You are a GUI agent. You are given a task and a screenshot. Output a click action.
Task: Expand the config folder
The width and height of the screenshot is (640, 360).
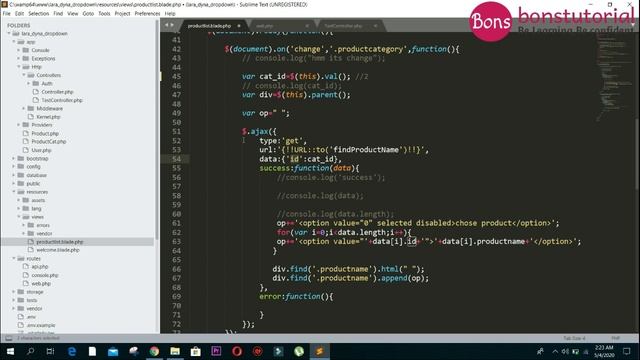pyautogui.click(x=14, y=167)
